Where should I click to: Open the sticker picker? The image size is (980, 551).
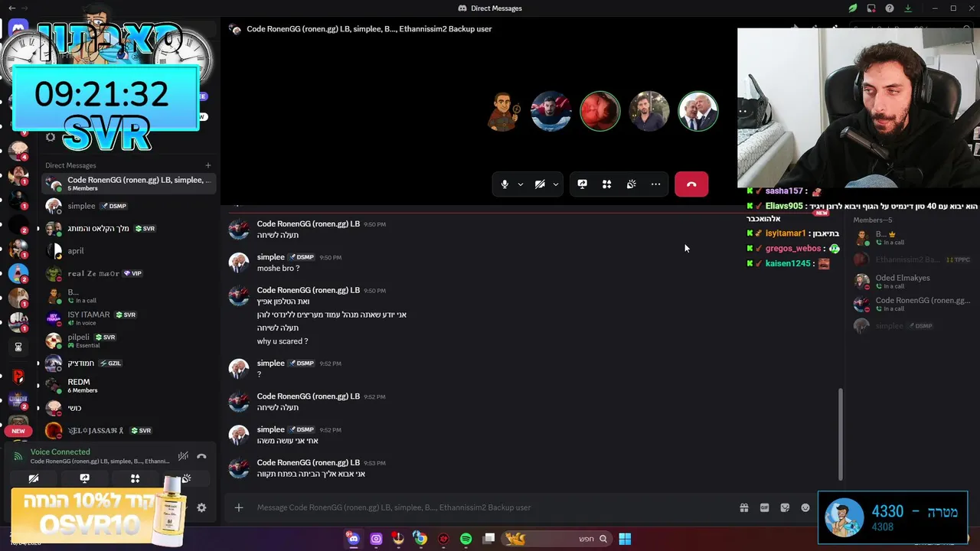point(785,507)
